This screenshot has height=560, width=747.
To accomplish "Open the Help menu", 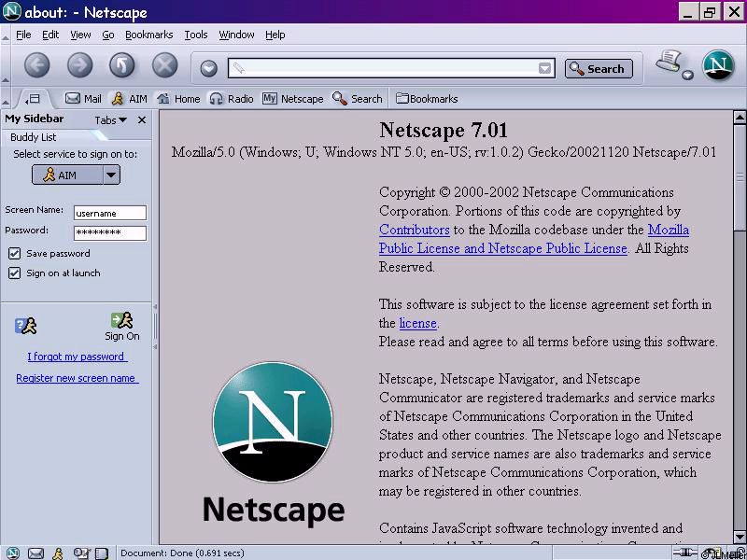I will click(x=275, y=35).
